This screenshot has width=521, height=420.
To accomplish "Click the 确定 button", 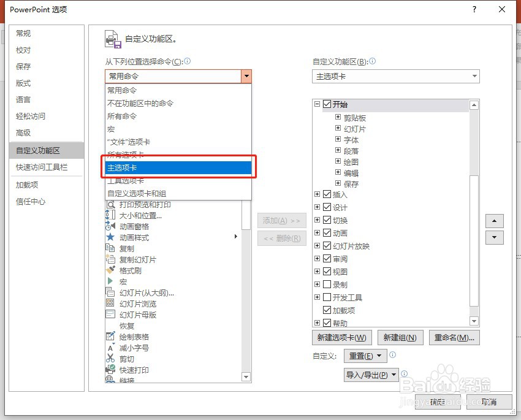I will point(437,402).
